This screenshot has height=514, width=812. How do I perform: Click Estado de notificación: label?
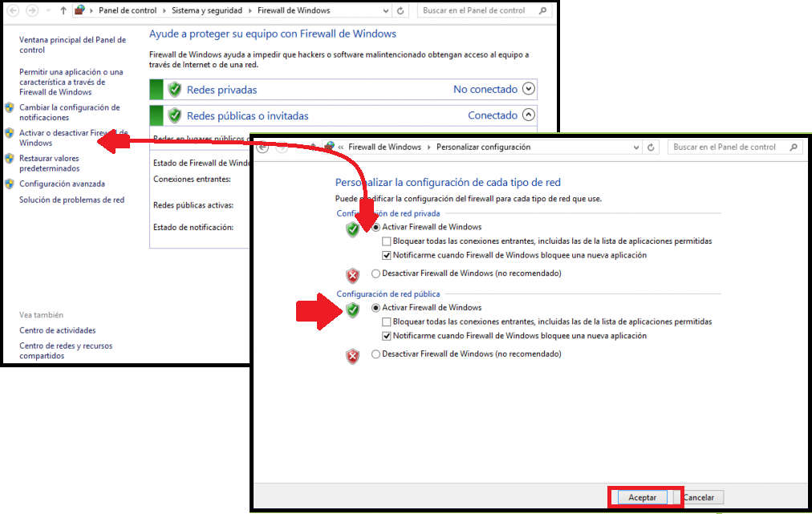click(193, 227)
